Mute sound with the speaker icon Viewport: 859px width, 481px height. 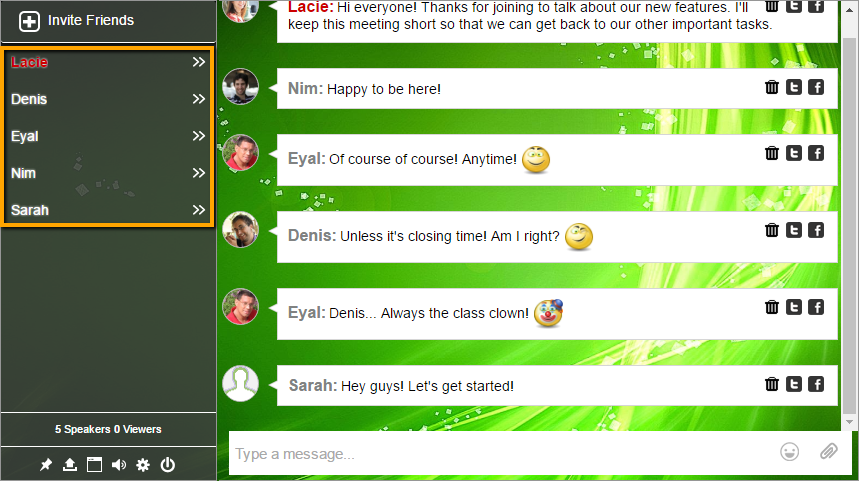[118, 465]
